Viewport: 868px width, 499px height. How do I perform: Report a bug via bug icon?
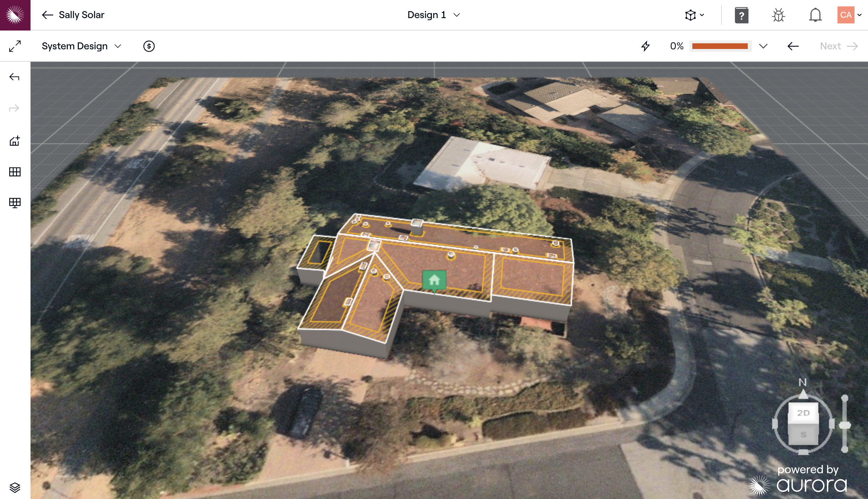pyautogui.click(x=778, y=15)
